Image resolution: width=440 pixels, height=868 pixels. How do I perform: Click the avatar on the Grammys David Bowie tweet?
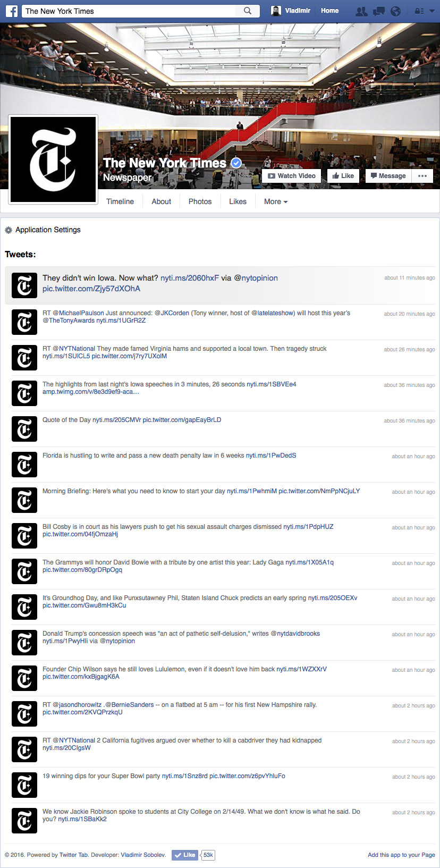click(x=24, y=571)
